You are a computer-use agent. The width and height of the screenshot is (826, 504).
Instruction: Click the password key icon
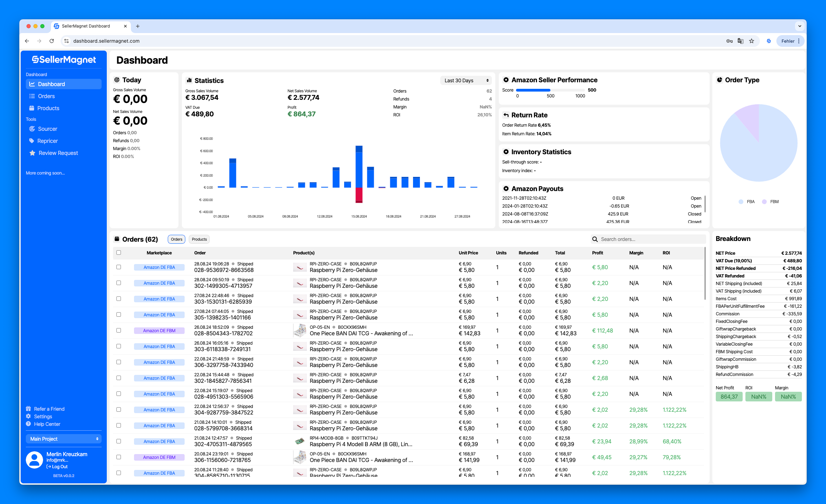pos(730,41)
